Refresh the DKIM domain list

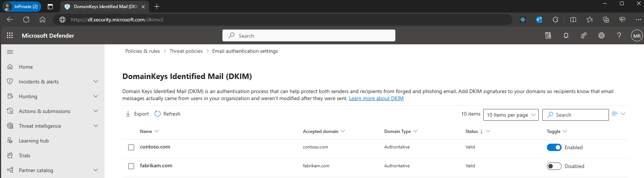[167, 114]
